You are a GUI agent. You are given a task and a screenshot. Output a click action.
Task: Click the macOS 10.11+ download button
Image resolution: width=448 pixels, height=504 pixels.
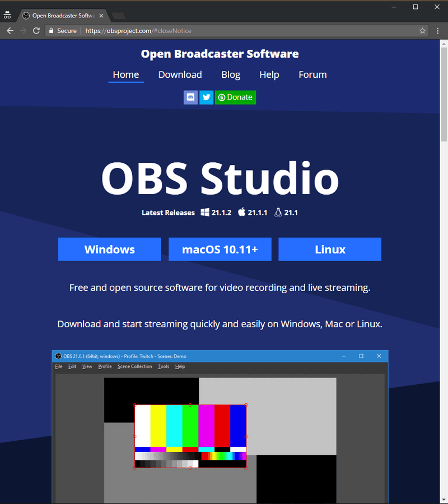pos(220,249)
